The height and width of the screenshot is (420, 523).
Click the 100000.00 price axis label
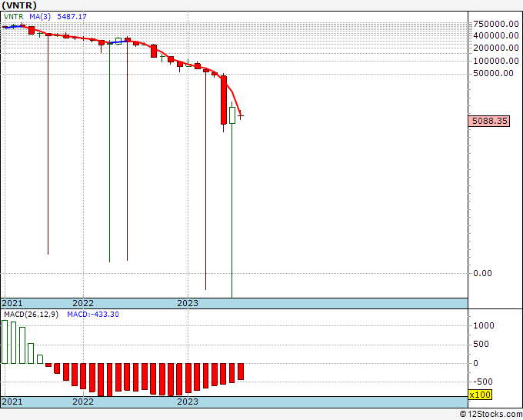tap(496, 61)
